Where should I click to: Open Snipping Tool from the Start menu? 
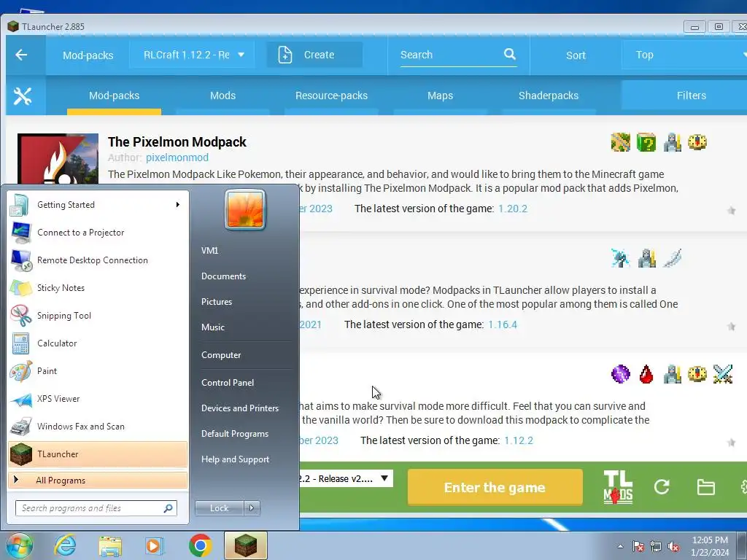[98, 316]
